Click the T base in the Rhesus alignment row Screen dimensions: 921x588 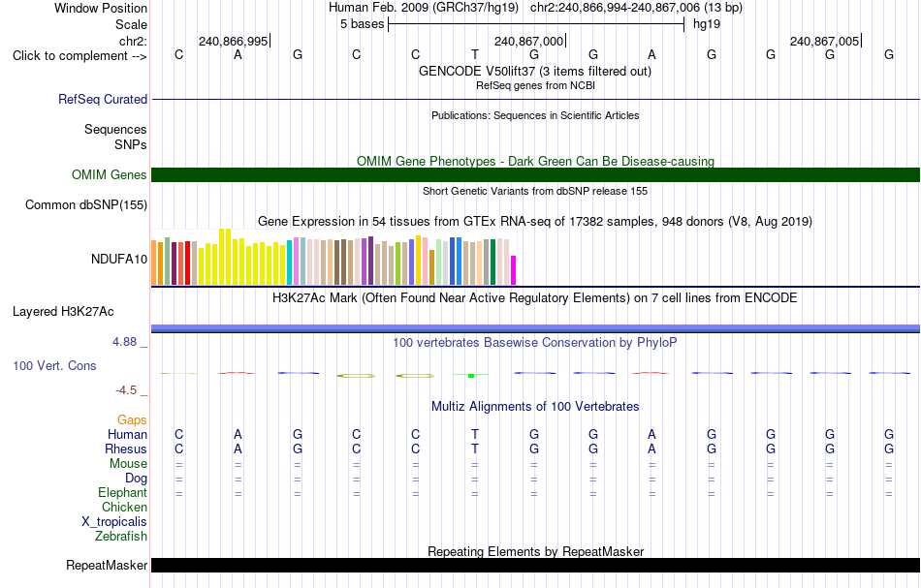click(475, 449)
